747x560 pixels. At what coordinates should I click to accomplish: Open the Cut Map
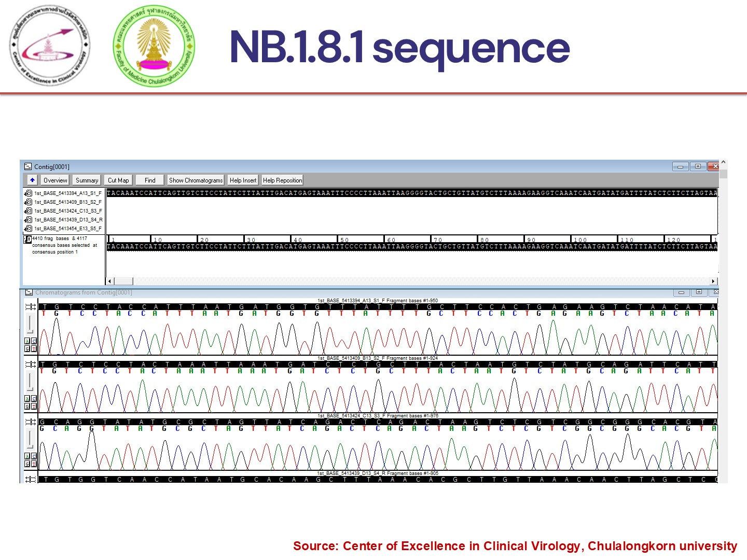point(118,180)
